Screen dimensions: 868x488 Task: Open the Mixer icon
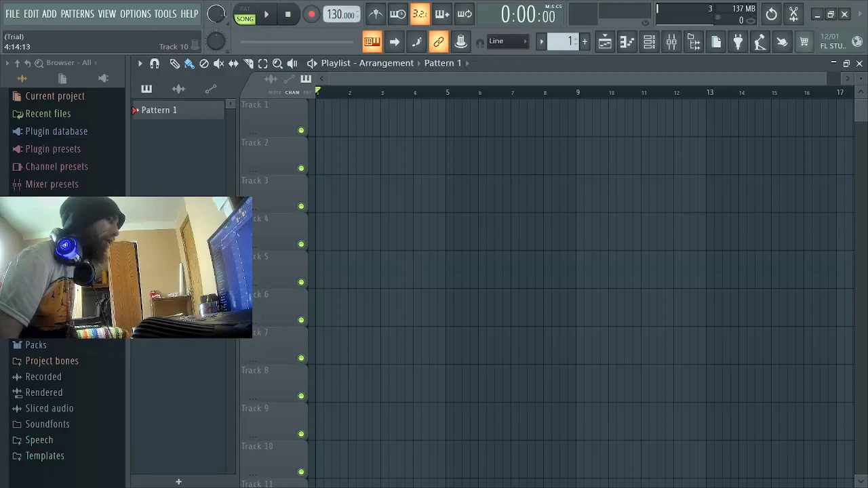[x=671, y=42]
